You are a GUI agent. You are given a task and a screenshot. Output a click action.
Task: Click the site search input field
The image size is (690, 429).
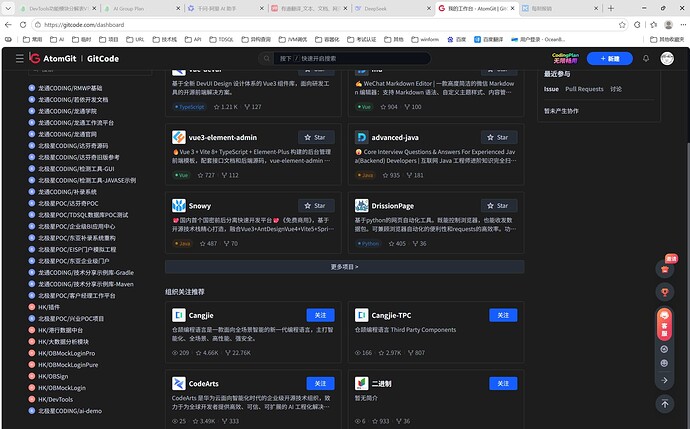352,58
